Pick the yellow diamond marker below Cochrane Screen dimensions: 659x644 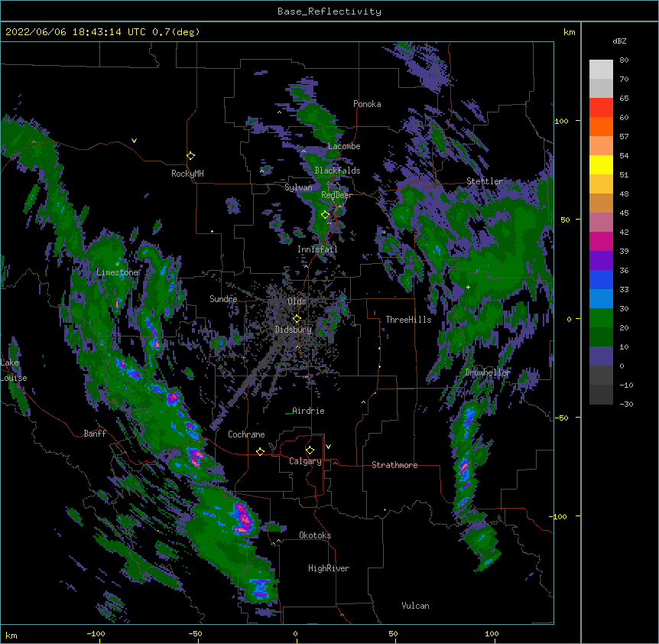pyautogui.click(x=260, y=451)
